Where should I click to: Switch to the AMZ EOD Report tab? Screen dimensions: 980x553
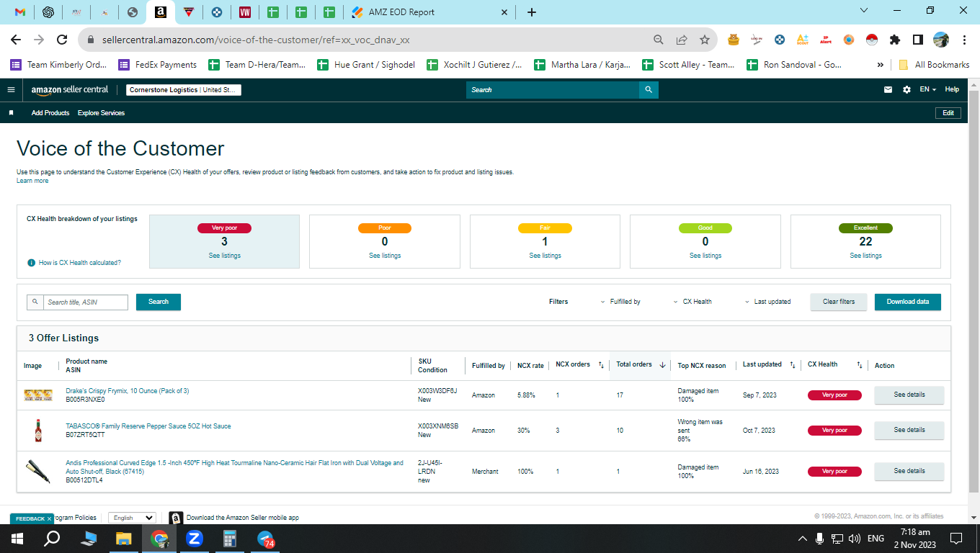coord(429,12)
